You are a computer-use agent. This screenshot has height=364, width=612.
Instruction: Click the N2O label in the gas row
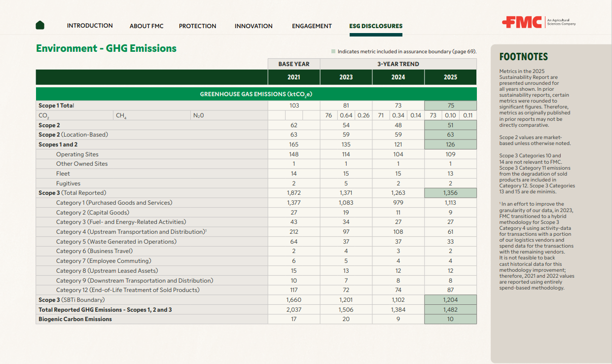(198, 115)
